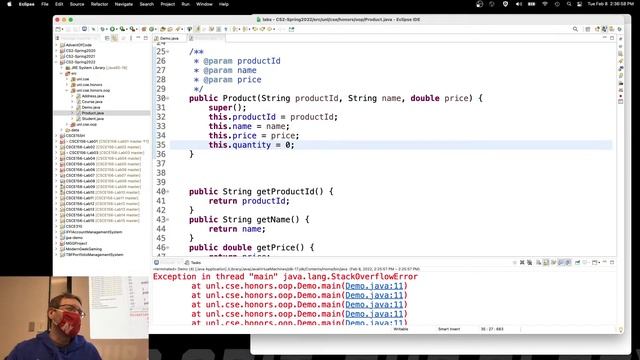The width and height of the screenshot is (640, 360).
Task: Toggle Word Wrap in the console toolbar
Action: (x=554, y=262)
